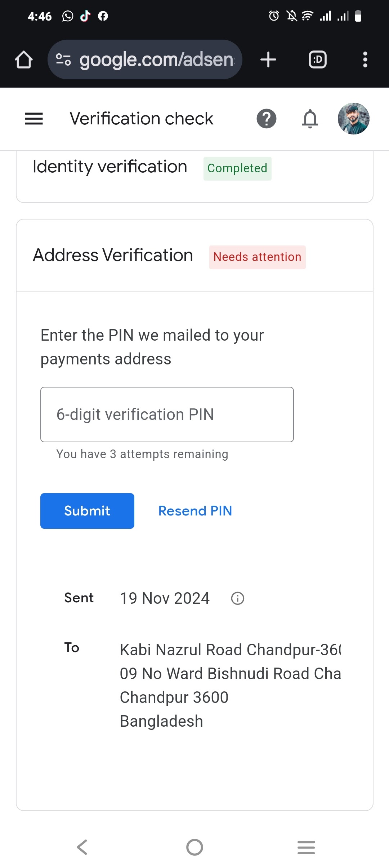The height and width of the screenshot is (868, 389).
Task: Tap the Needs attention status badge
Action: tap(257, 257)
